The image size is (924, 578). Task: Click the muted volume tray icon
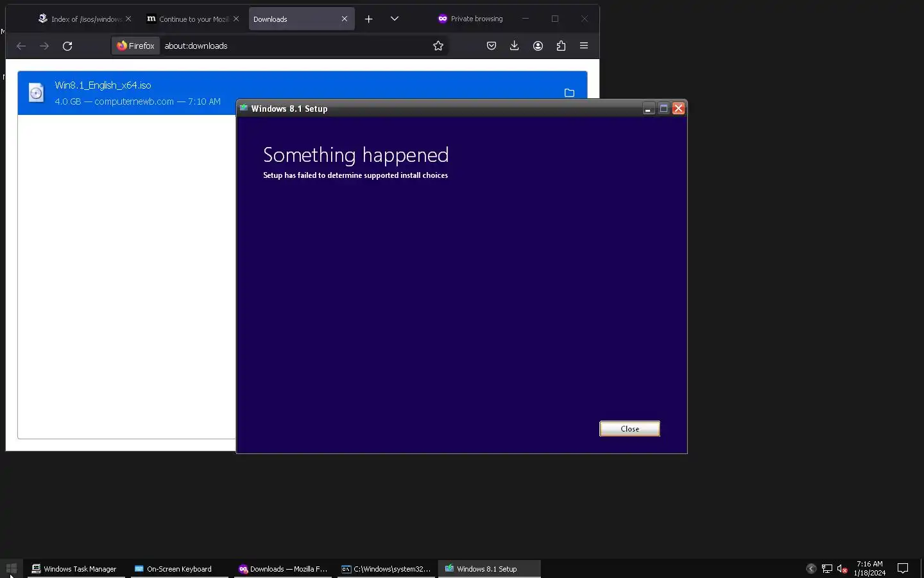point(843,568)
